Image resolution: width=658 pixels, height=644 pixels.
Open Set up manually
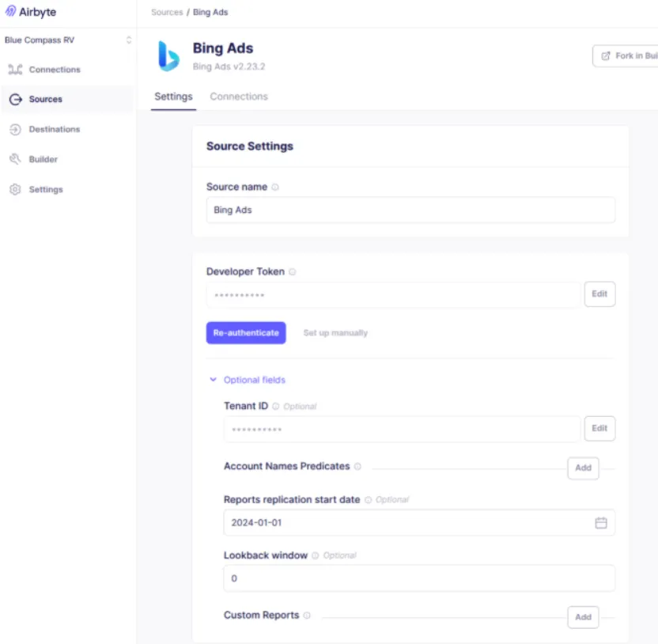pyautogui.click(x=337, y=332)
